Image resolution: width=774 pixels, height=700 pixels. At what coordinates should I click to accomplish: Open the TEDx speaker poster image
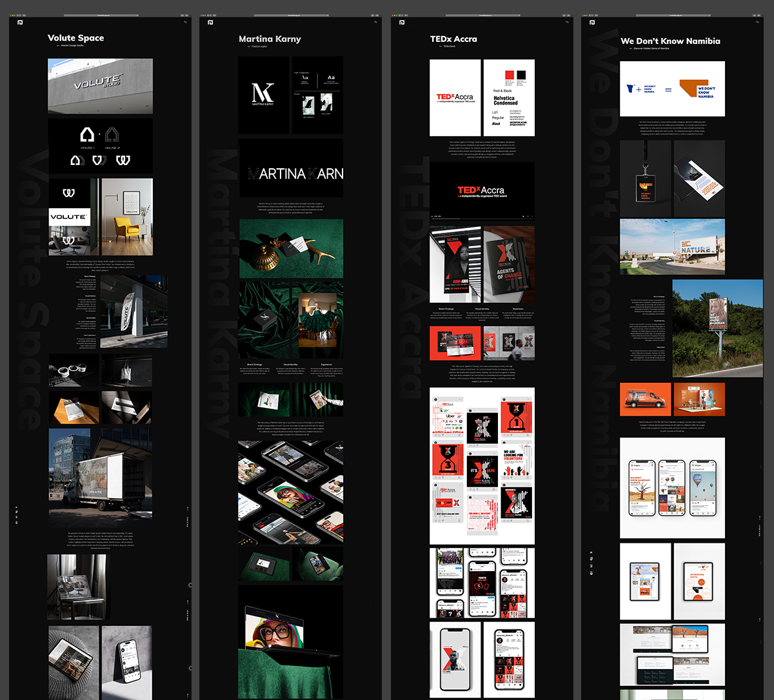[x=455, y=264]
